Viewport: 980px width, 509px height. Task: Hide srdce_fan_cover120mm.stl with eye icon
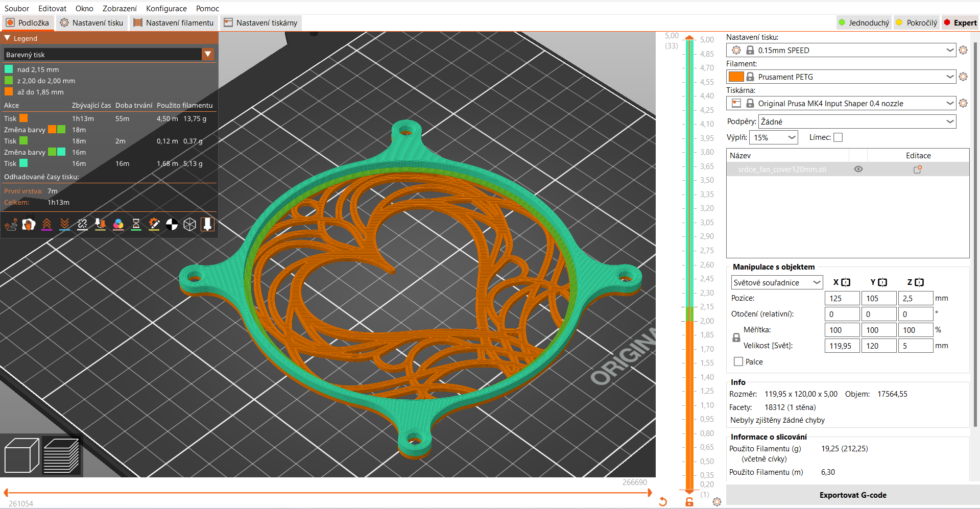[858, 169]
